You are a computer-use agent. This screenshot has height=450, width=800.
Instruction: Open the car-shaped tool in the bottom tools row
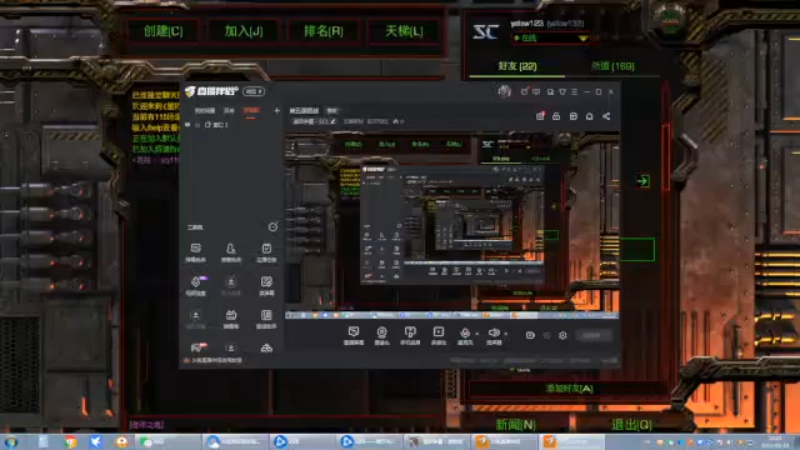coord(266,348)
